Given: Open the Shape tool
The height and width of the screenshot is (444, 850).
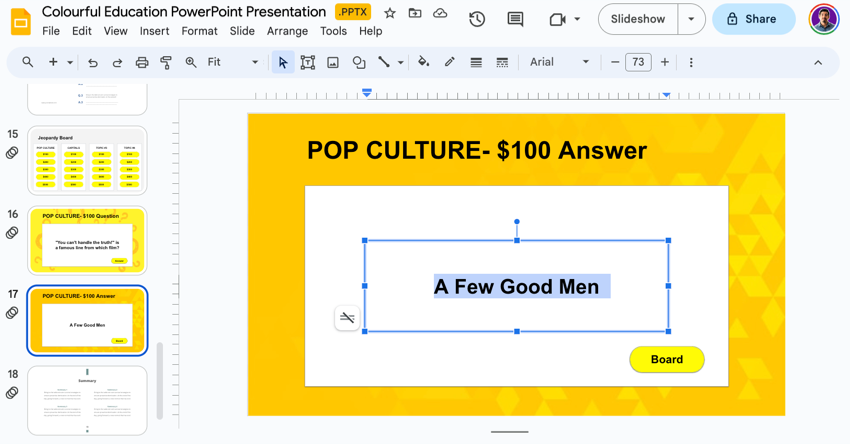Looking at the screenshot, I should (359, 62).
